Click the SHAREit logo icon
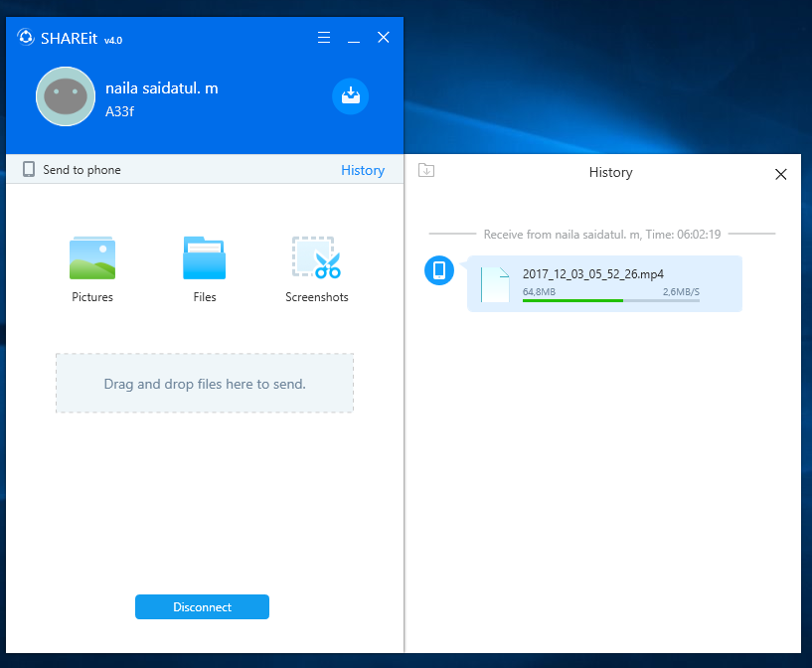812x668 pixels. pyautogui.click(x=26, y=38)
